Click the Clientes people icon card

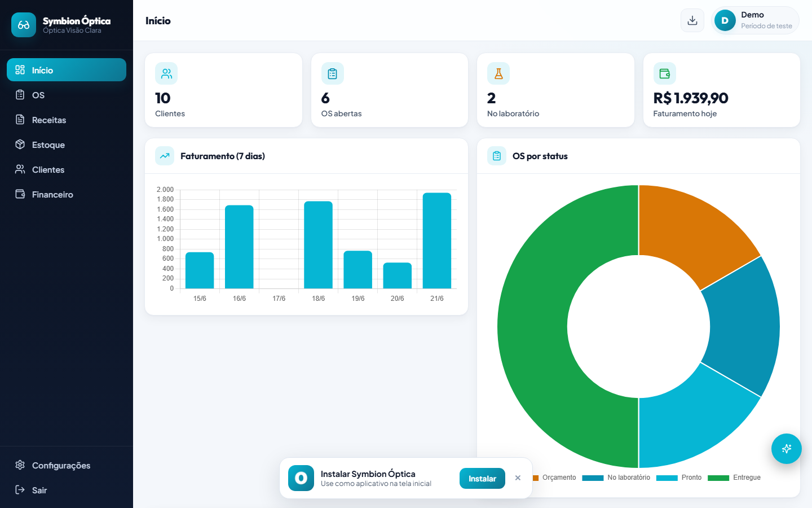pyautogui.click(x=166, y=73)
